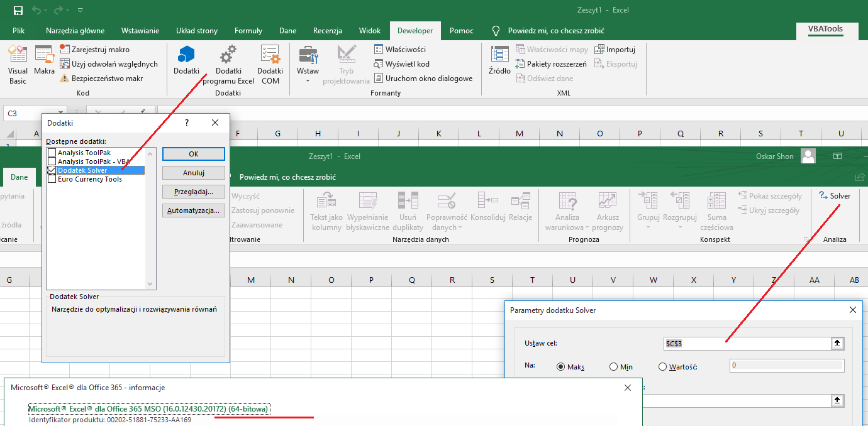The width and height of the screenshot is (868, 426).
Task: Click the Ustaw cel $C$3 field
Action: pos(748,344)
